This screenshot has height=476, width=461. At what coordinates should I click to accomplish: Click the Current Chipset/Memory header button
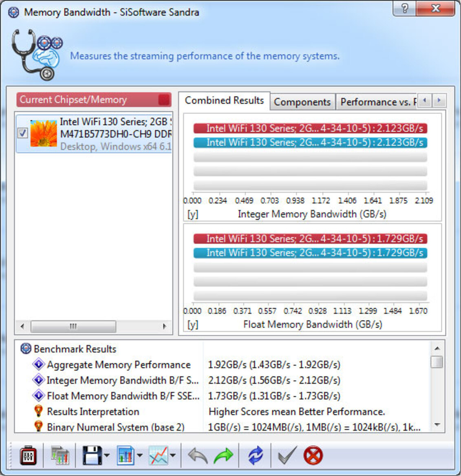point(94,100)
